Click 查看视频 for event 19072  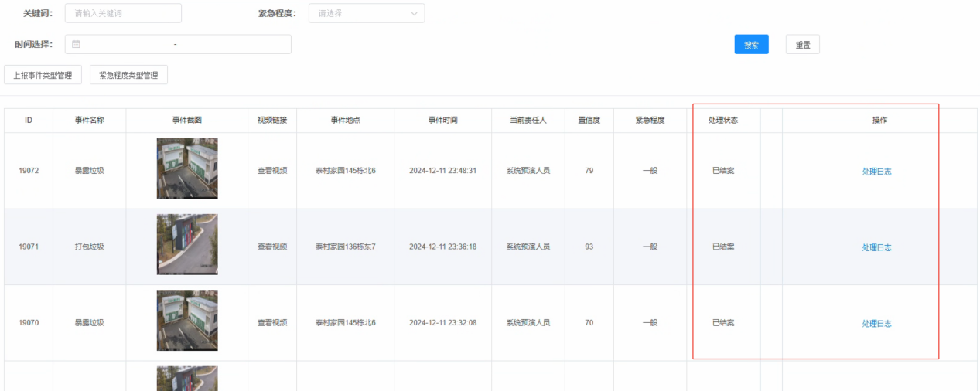(x=272, y=171)
